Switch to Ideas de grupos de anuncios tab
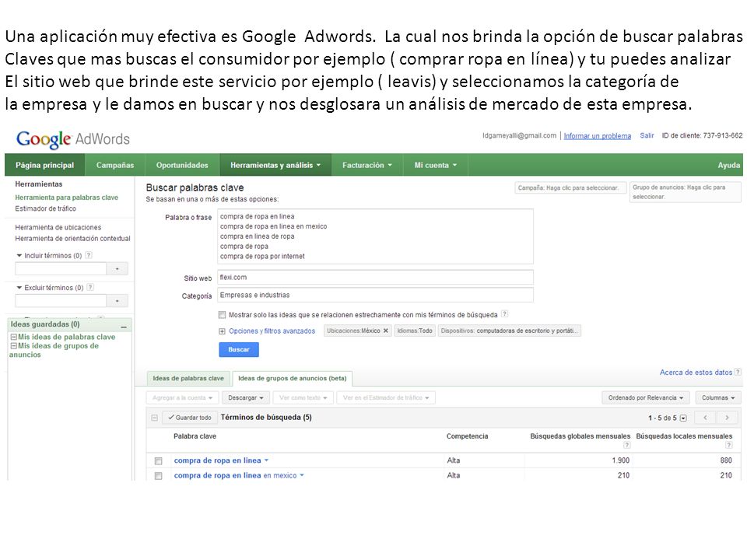The height and width of the screenshot is (560, 747). click(292, 378)
